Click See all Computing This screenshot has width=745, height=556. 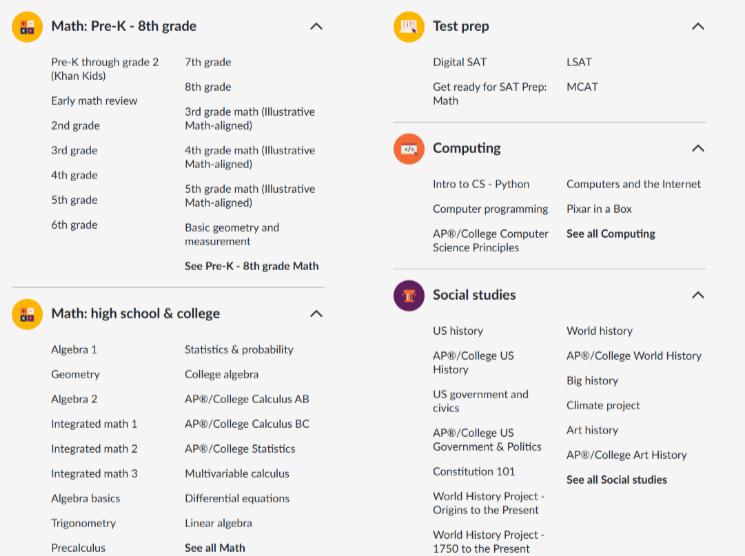[611, 234]
